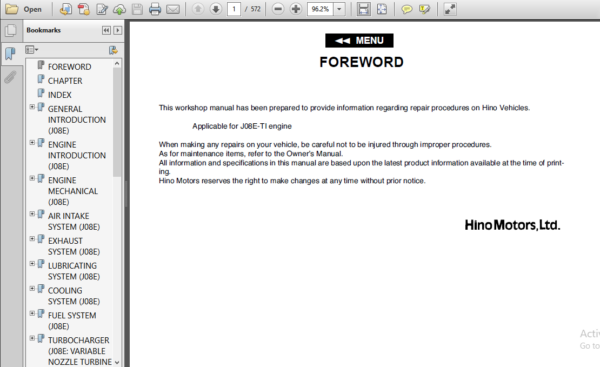Image resolution: width=600 pixels, height=367 pixels.
Task: Add a sticky note comment
Action: tap(406, 9)
